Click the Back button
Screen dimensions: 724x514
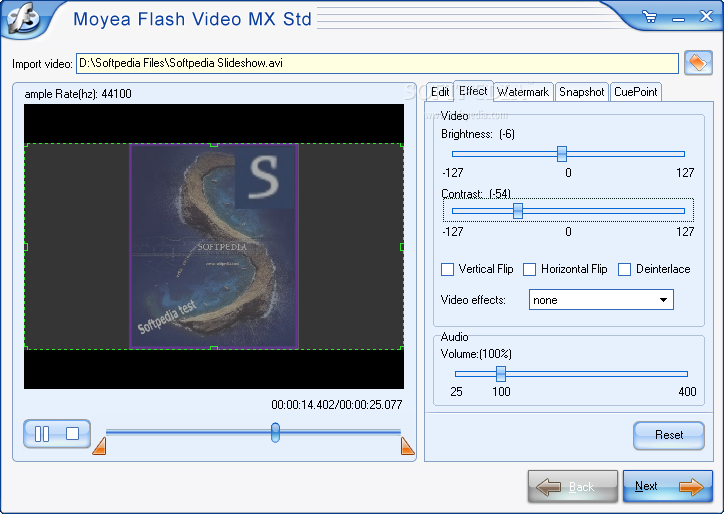(x=573, y=486)
